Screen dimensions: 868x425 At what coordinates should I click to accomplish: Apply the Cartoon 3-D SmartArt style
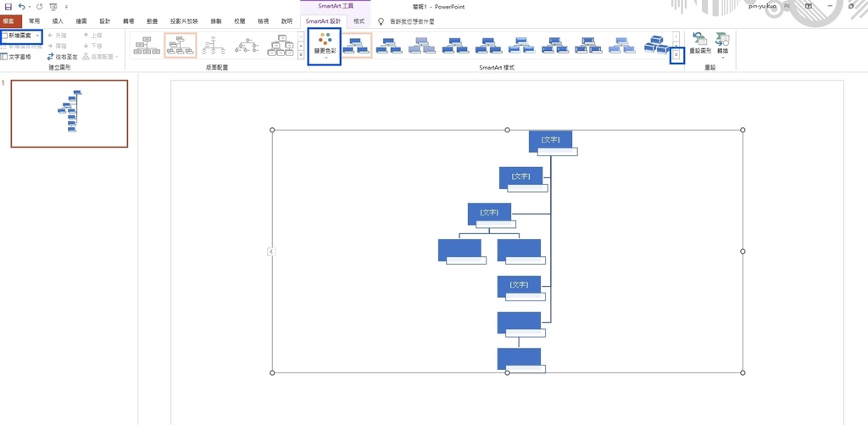(x=588, y=46)
